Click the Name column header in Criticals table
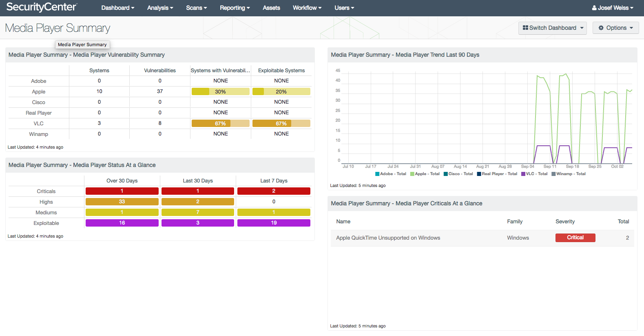The width and height of the screenshot is (644, 336). pos(343,222)
